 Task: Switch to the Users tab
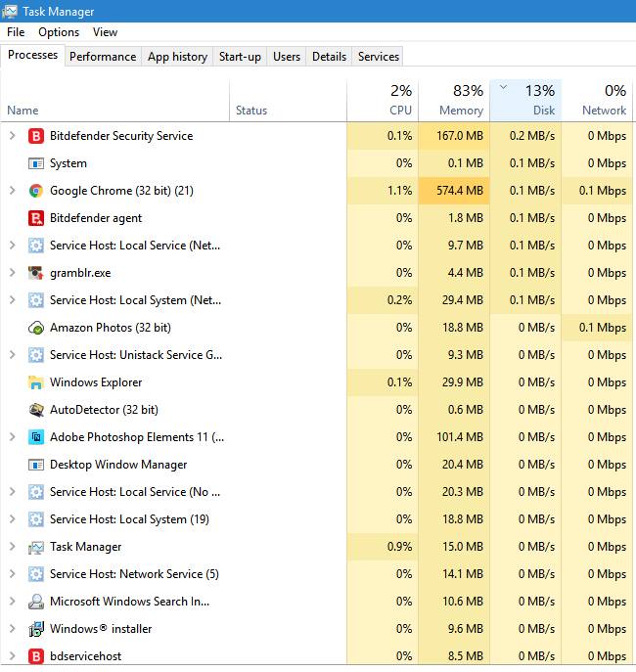287,57
